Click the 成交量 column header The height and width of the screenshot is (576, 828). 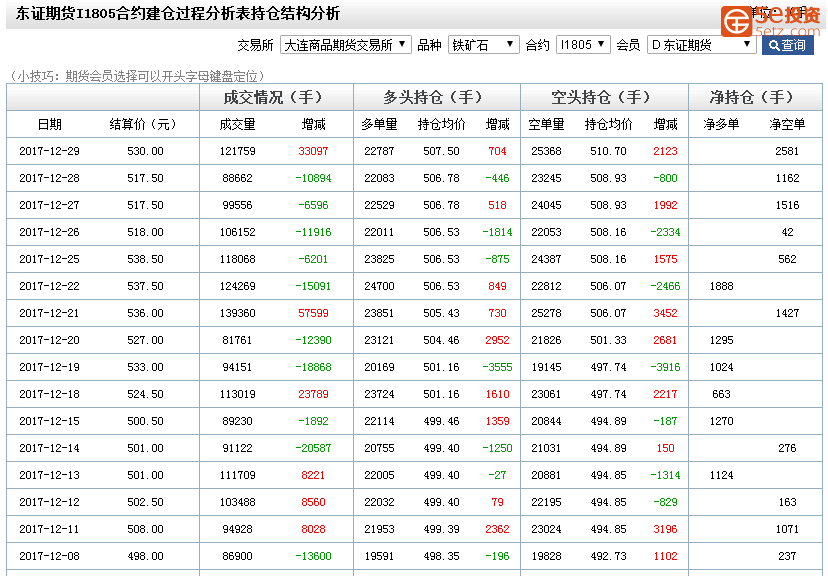[x=238, y=125]
